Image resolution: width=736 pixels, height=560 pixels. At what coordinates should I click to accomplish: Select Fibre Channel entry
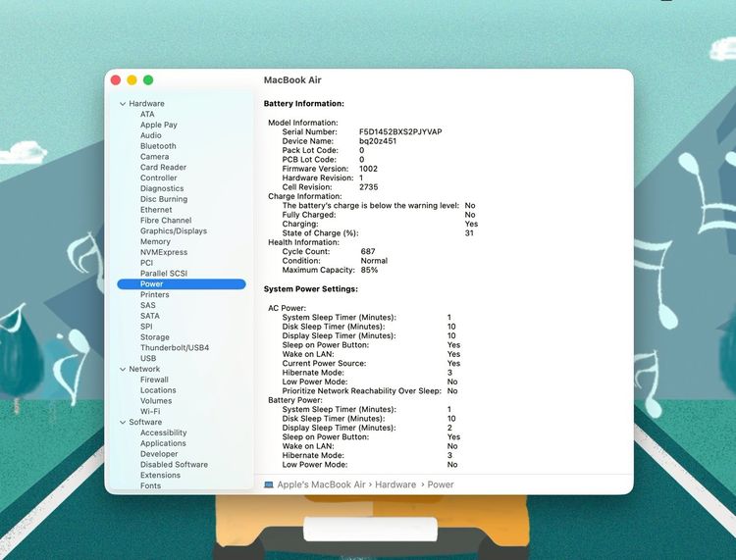coord(166,220)
